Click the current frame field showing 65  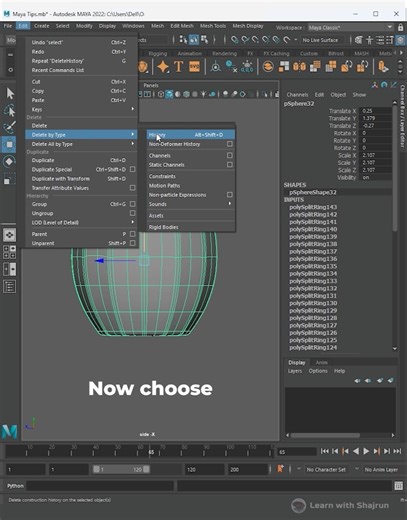click(x=297, y=452)
